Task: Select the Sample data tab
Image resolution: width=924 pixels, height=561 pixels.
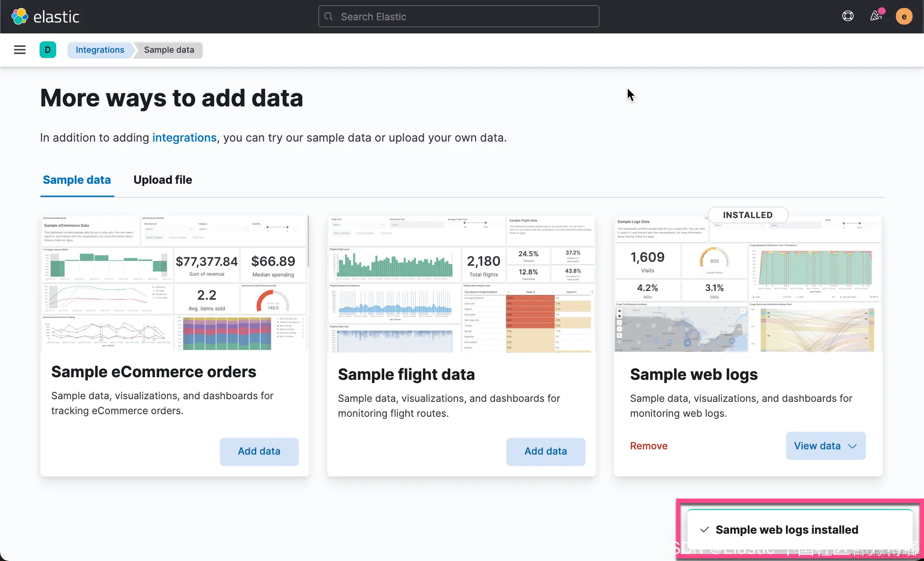Action: click(x=77, y=180)
